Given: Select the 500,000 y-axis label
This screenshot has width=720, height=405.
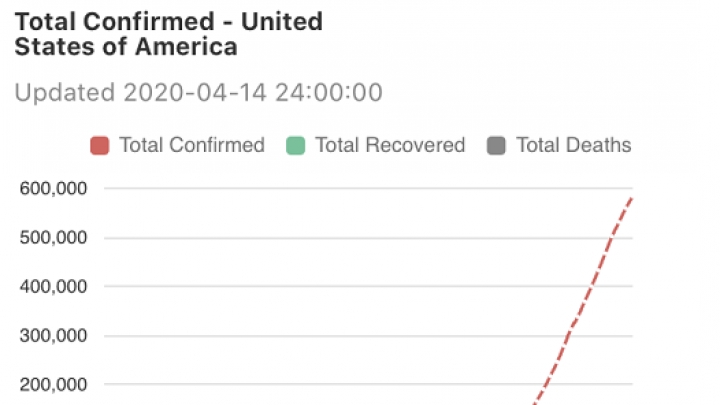Looking at the screenshot, I should 53,238.
